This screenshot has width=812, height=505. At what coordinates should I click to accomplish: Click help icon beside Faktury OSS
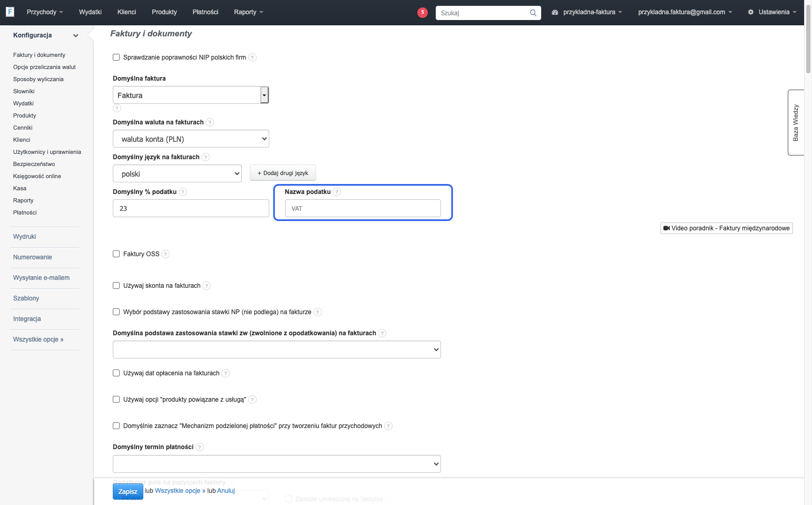point(165,254)
